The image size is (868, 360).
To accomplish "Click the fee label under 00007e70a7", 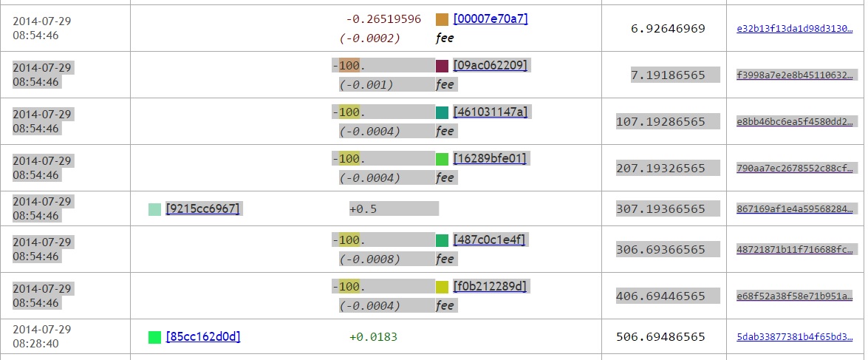I will (445, 38).
